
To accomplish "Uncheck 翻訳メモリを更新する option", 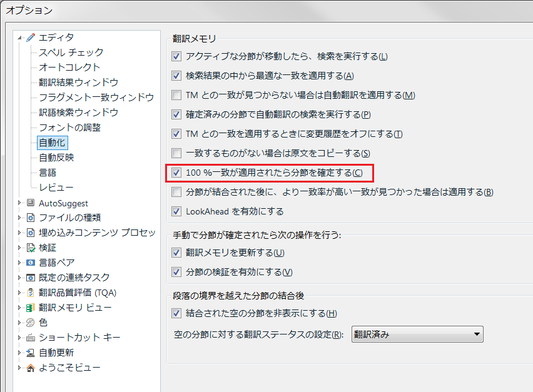I will pyautogui.click(x=176, y=253).
